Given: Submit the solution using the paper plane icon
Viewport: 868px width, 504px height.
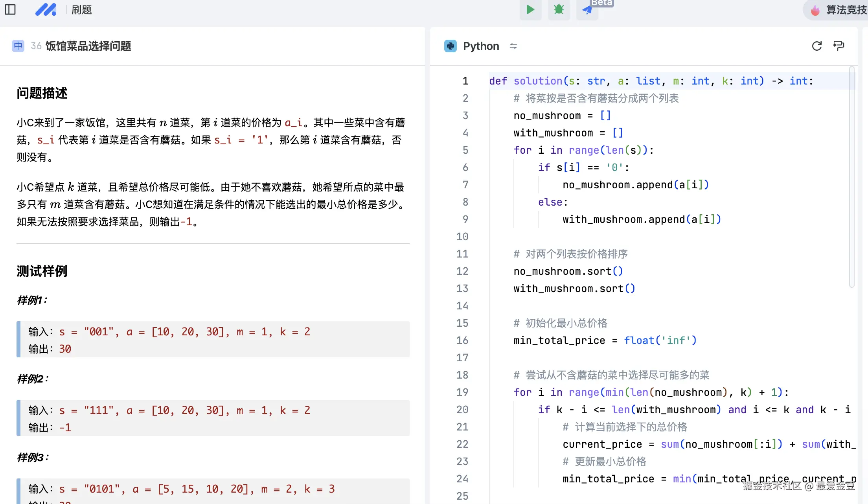Looking at the screenshot, I should (587, 10).
